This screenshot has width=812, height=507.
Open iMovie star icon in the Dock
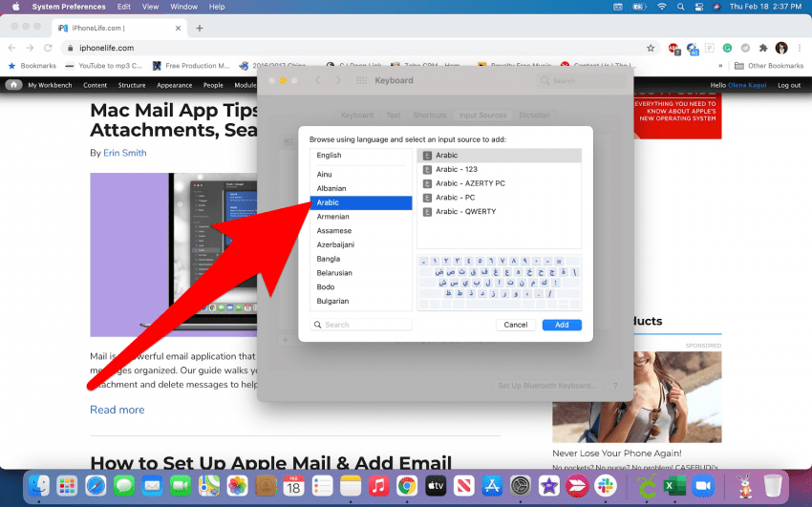pyautogui.click(x=549, y=486)
